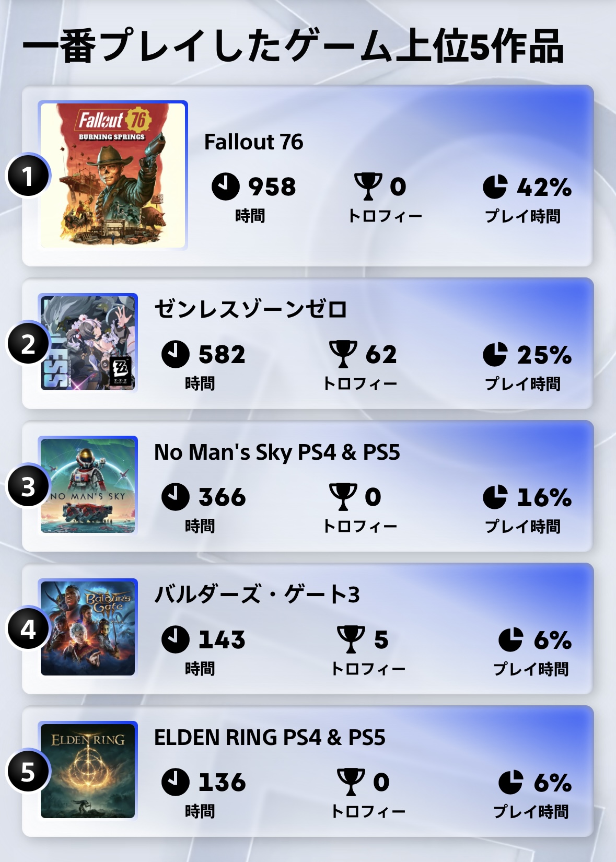Open the No Man's Sky cover thumbnail

point(88,485)
